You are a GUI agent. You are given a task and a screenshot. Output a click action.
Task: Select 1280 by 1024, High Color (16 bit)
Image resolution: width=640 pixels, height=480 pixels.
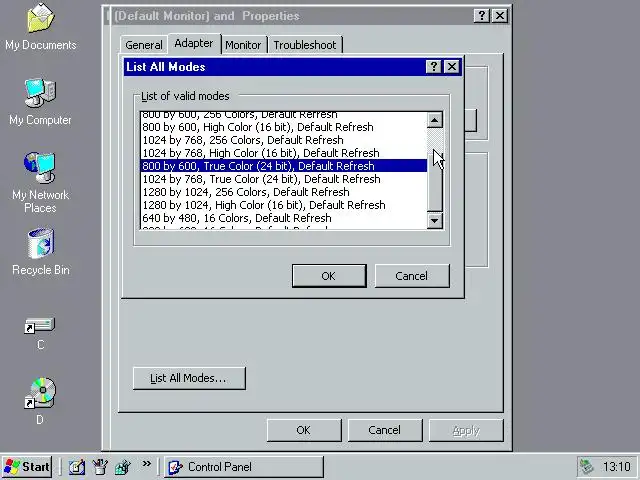tap(283, 205)
